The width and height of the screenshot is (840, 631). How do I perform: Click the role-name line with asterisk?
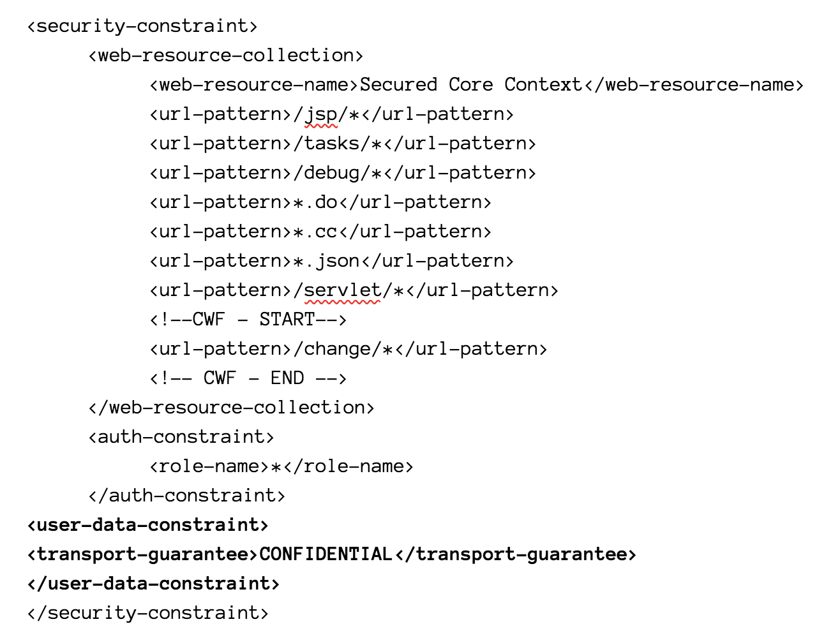pyautogui.click(x=281, y=466)
